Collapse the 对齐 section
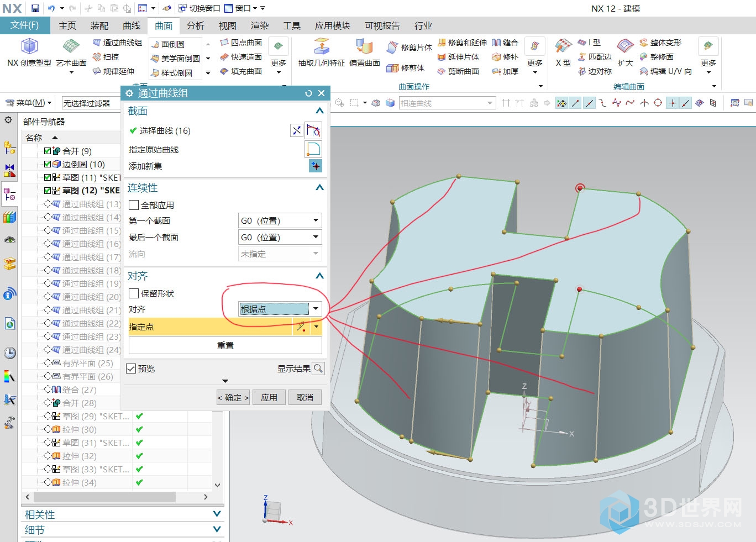Screen dimensions: 756x542 (319, 276)
